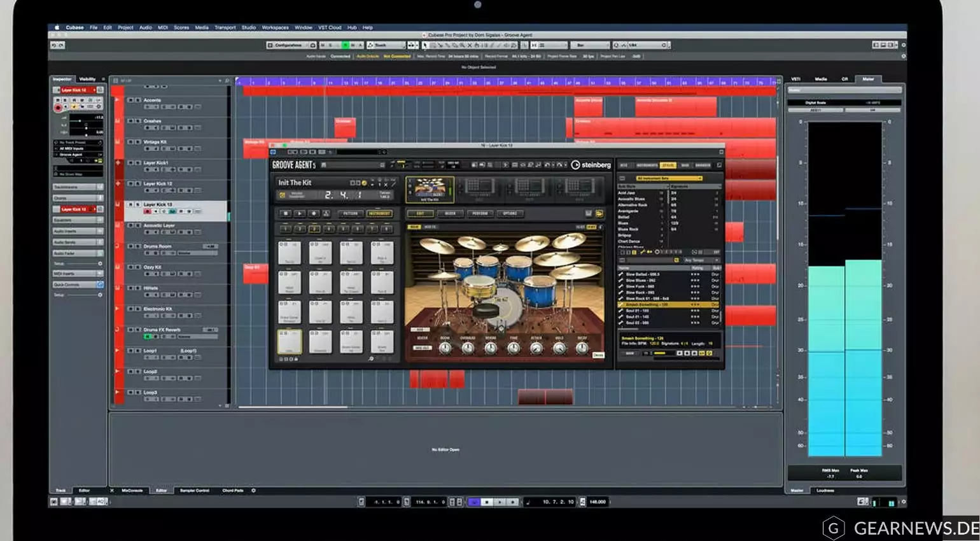Toggle record enable on Layer Kick 13 track
Screen dimensions: 980x541
148,211
